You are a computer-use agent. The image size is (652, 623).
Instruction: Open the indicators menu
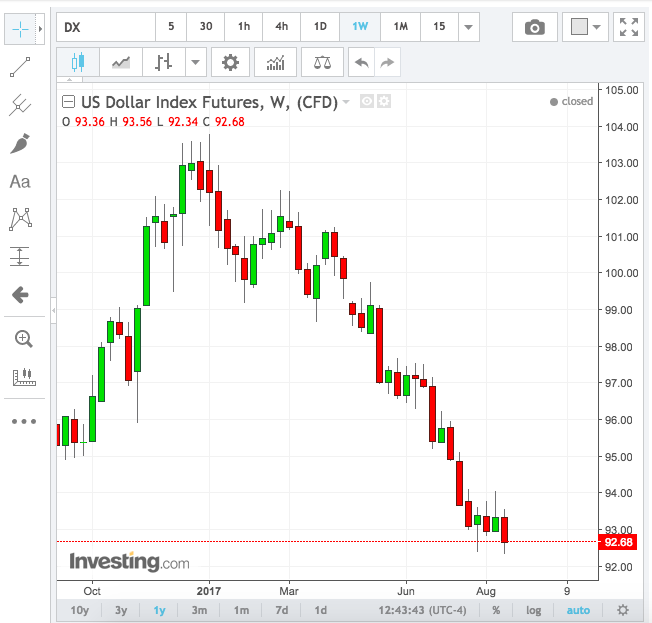(x=275, y=62)
